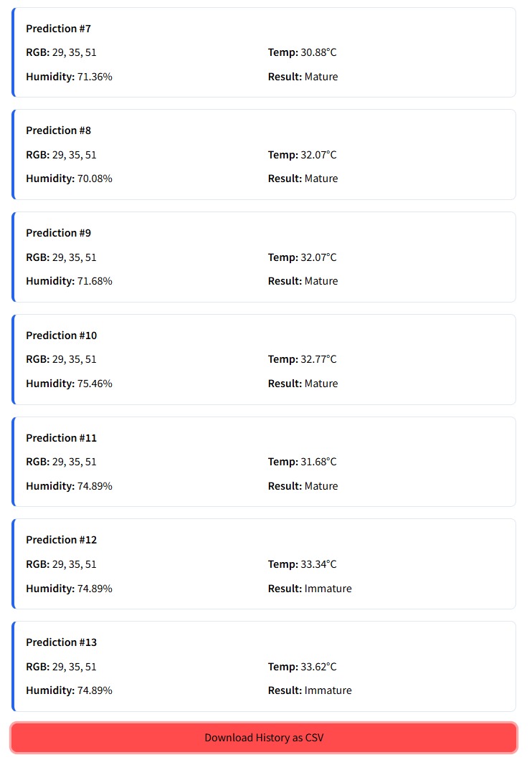This screenshot has height=770, width=532.
Task: Click the Immature result in Prediction #12
Action: [328, 589]
